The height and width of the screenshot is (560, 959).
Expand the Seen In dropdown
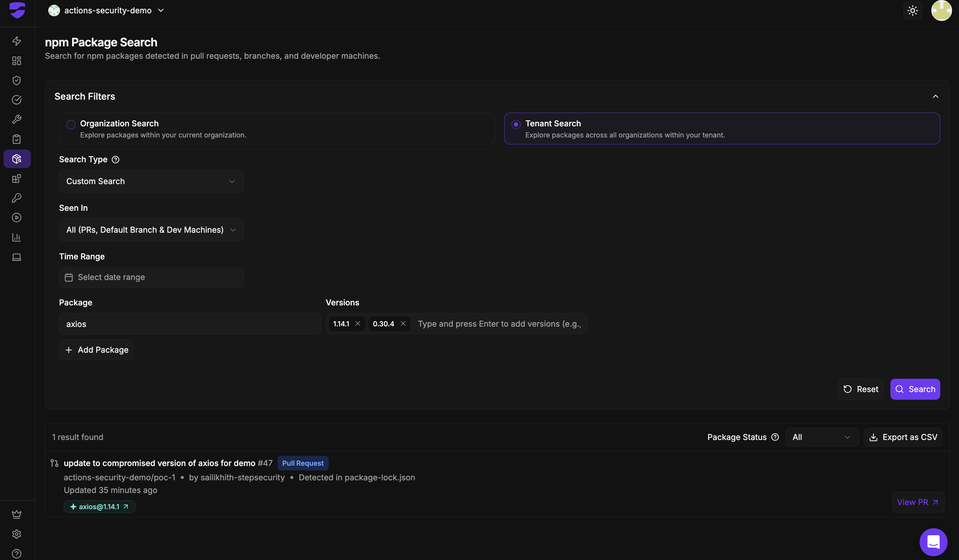pos(151,230)
